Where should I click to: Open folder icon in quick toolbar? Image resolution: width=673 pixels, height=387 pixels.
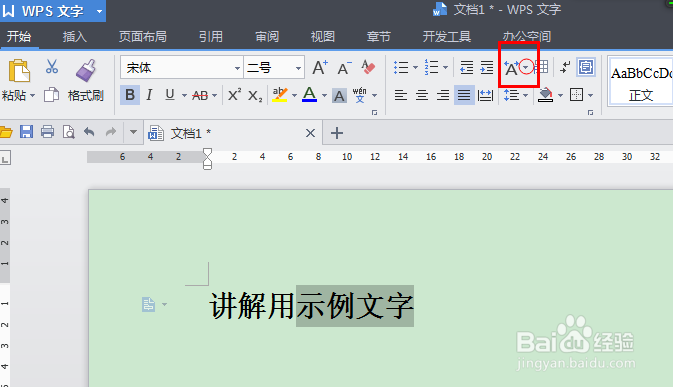coord(6,132)
